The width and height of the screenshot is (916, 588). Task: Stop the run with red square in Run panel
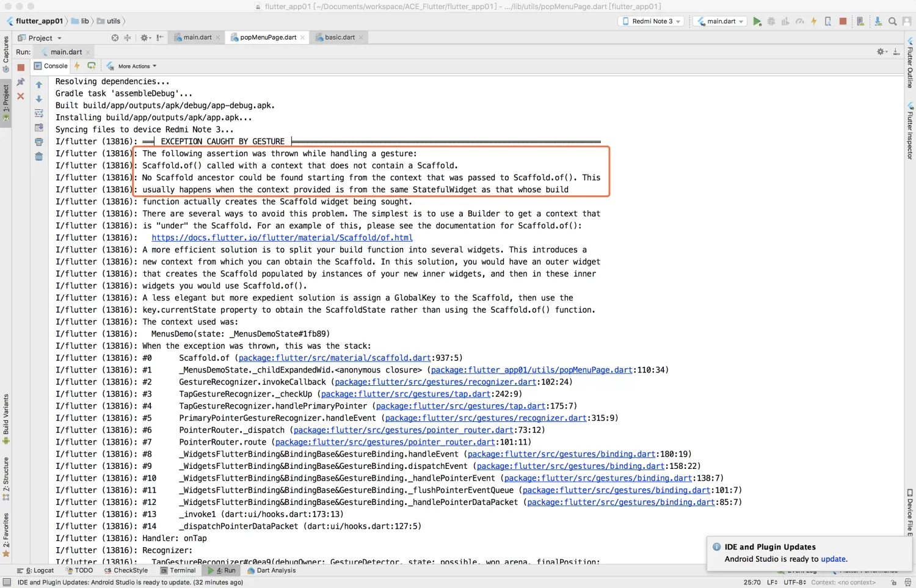pyautogui.click(x=21, y=68)
